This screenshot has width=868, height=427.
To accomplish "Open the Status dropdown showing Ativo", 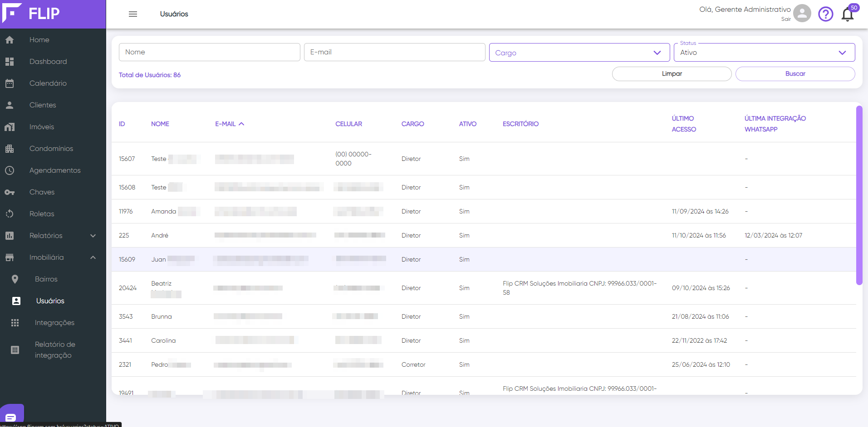I will coord(765,53).
